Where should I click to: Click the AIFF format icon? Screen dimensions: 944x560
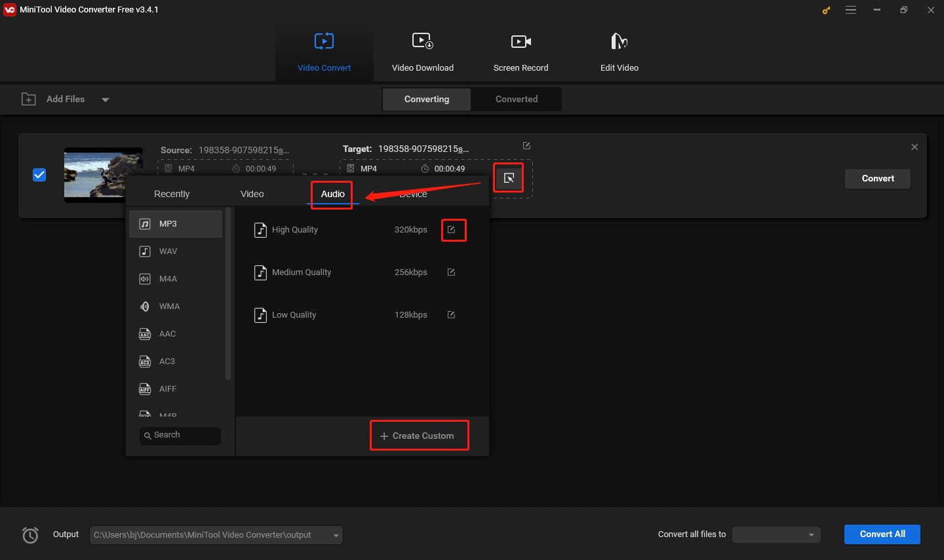tap(145, 389)
